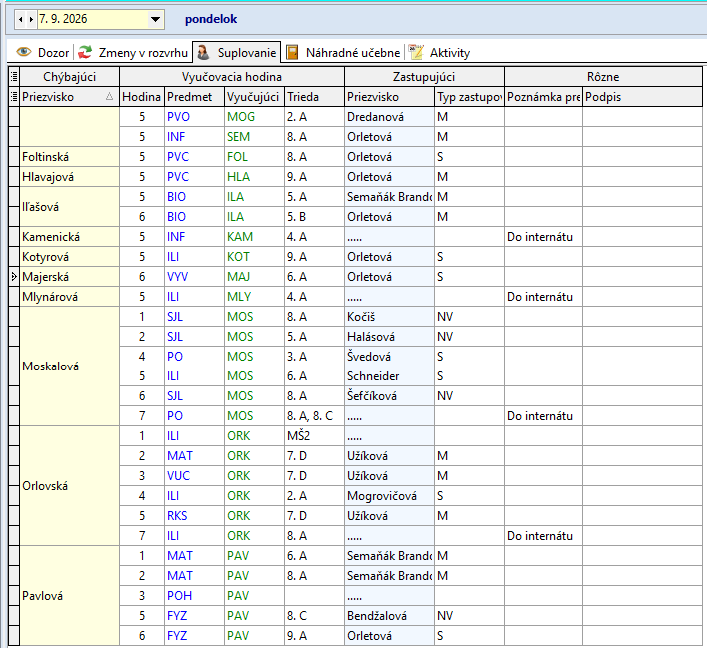Open the Náhradné učebne tab

(x=344, y=52)
